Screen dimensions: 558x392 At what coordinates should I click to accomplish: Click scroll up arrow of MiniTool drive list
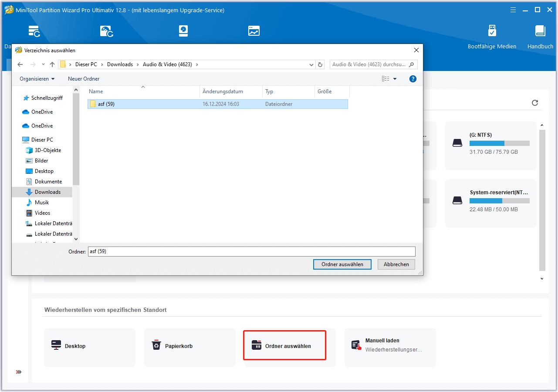(542, 126)
